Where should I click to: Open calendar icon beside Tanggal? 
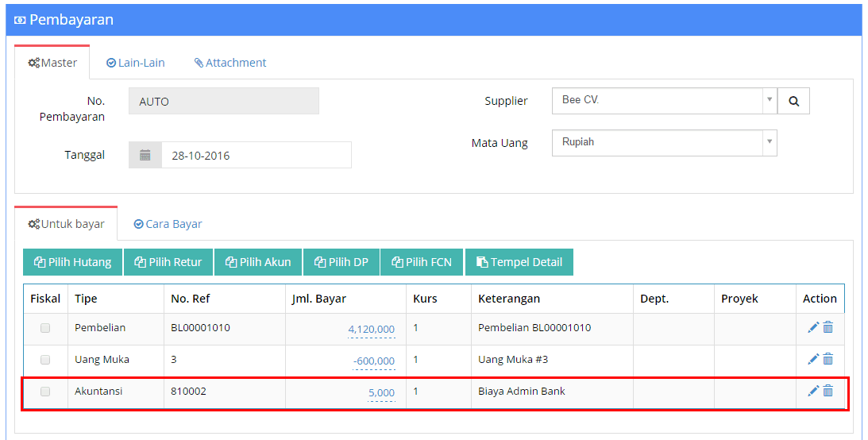[x=145, y=155]
